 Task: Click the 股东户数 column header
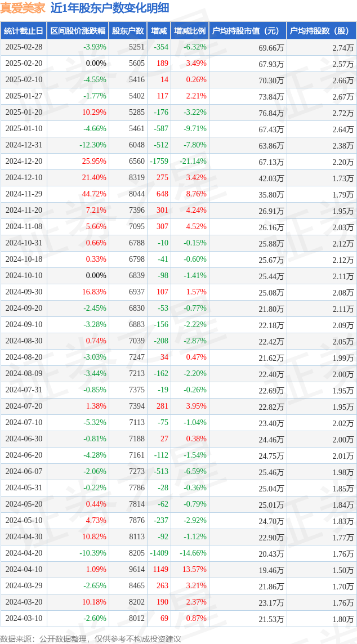tap(128, 31)
